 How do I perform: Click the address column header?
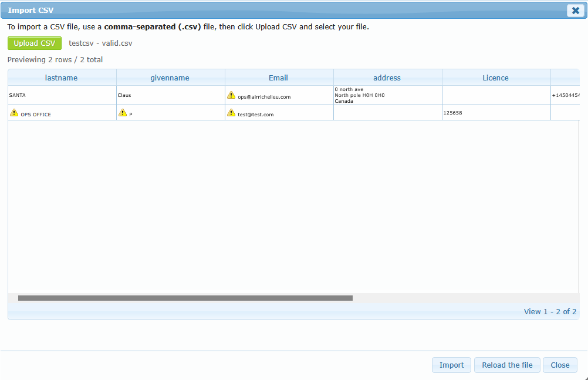(387, 78)
